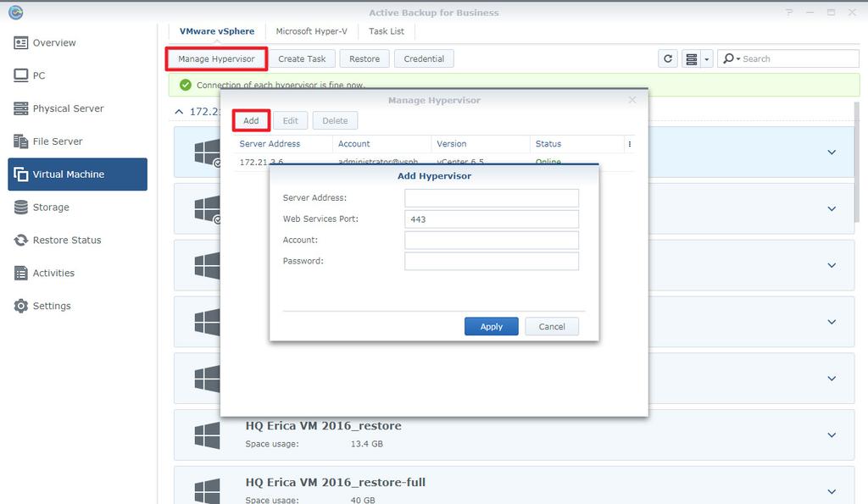Select the HQ Erica VM 2016_restore title
868x504 pixels.
tap(323, 426)
